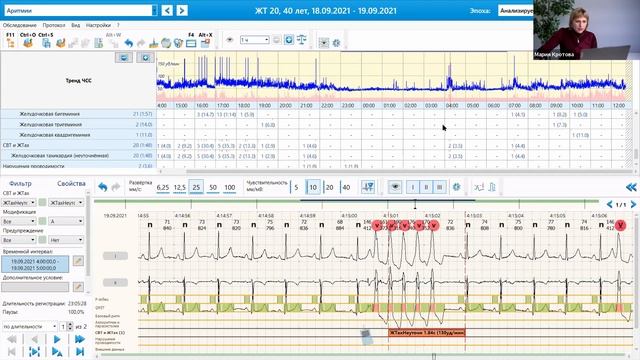The height and width of the screenshot is (360, 640).
Task: Click the globe icon in top toolbar
Action: (x=166, y=42)
